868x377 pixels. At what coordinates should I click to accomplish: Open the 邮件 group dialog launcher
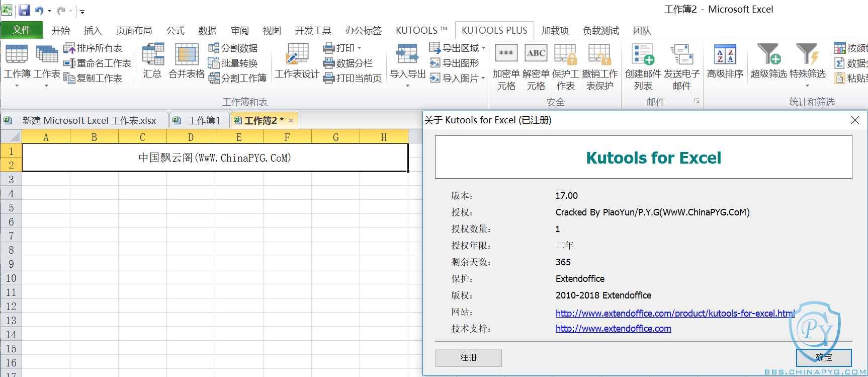pyautogui.click(x=697, y=101)
